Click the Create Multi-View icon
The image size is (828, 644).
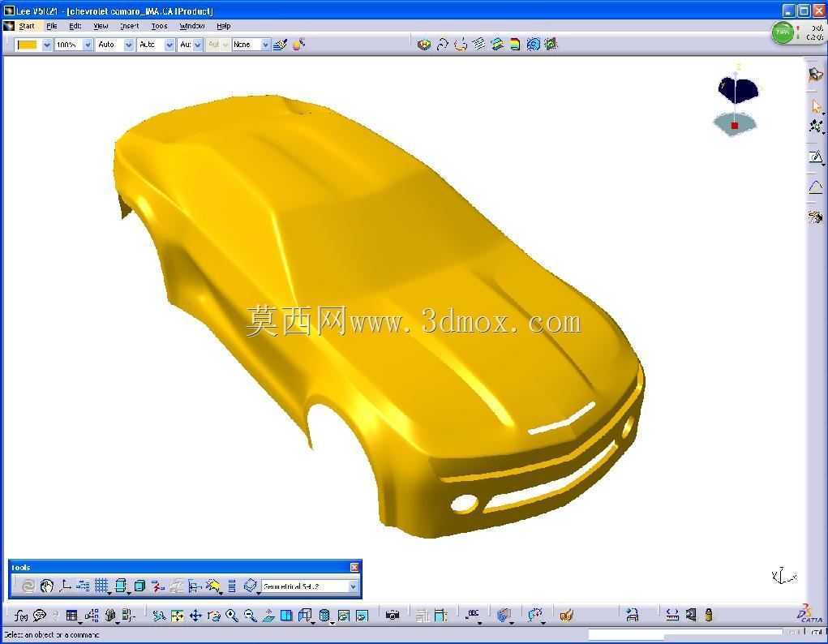286,616
